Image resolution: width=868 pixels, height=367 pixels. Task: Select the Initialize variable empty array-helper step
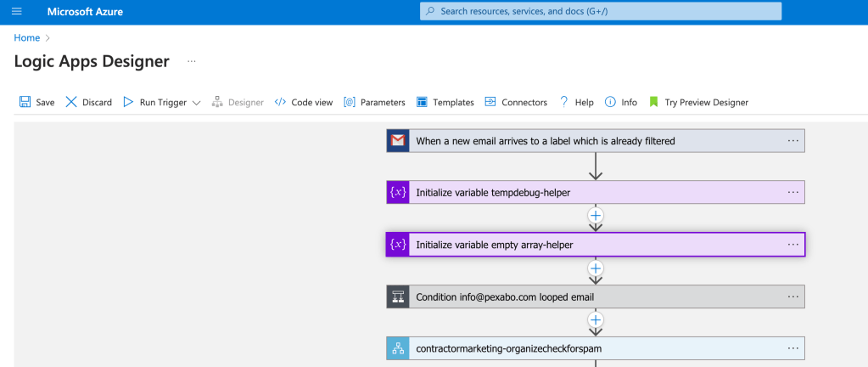[x=596, y=245]
